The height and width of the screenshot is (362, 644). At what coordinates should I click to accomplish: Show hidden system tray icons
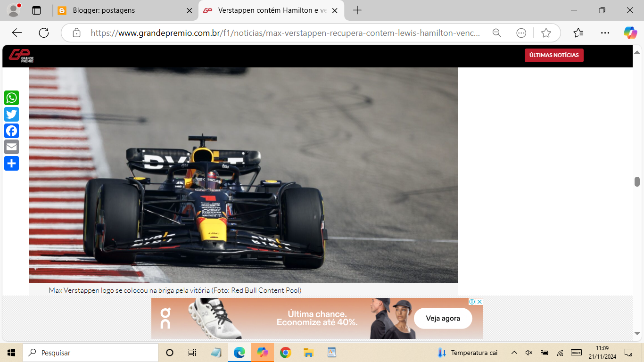point(514,353)
